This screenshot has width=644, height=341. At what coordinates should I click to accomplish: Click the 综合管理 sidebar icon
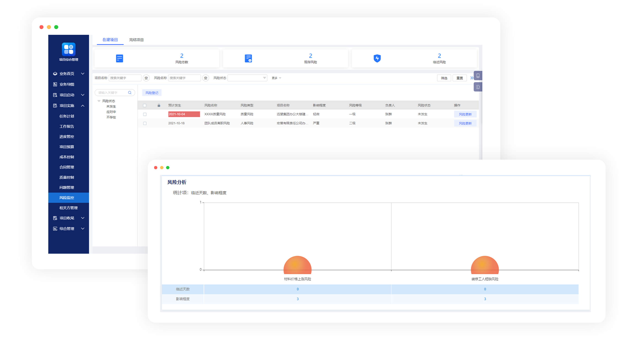tap(55, 229)
